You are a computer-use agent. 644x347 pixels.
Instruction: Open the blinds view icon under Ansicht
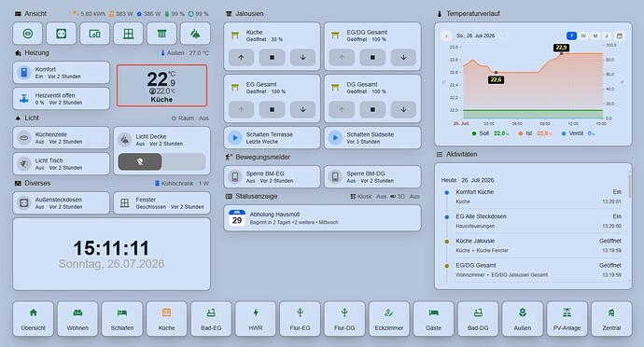point(161,34)
